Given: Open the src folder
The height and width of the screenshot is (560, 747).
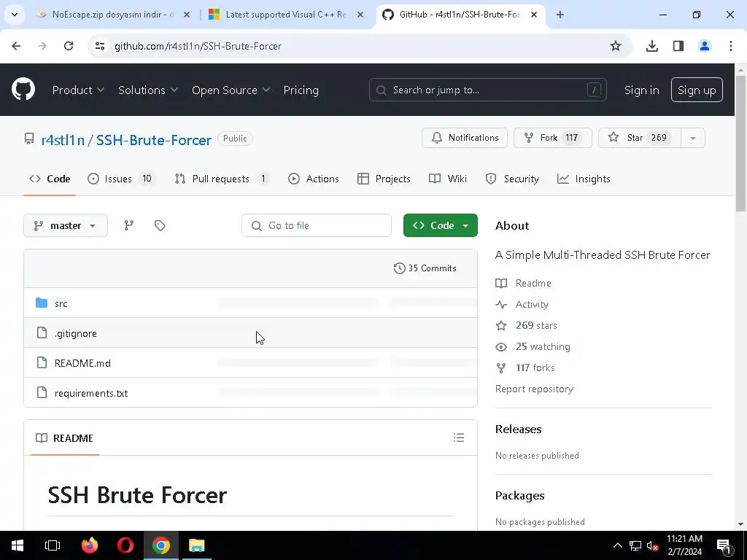Looking at the screenshot, I should click(61, 303).
